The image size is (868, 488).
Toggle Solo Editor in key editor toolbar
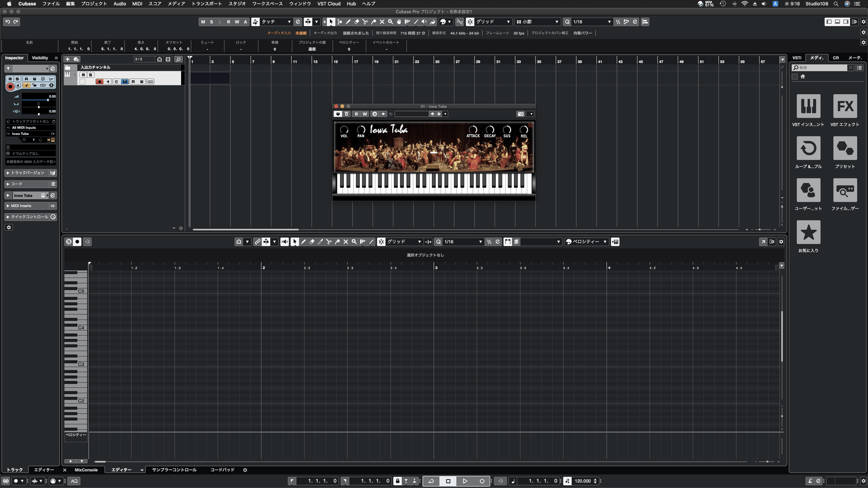coord(69,242)
